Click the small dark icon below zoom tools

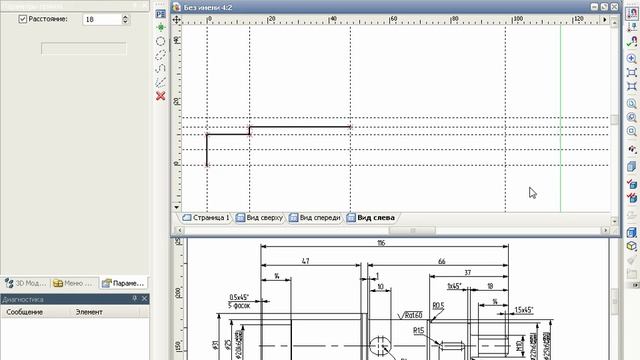coord(632,149)
